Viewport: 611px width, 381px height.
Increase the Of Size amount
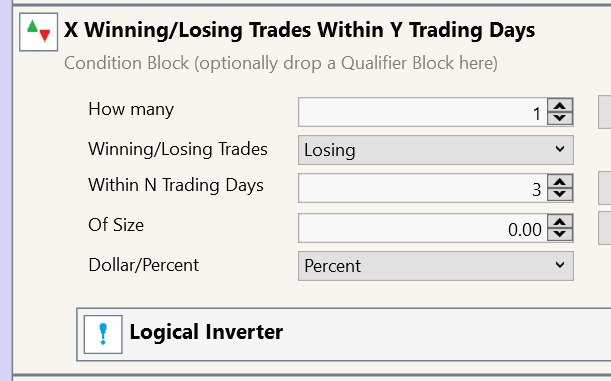click(x=560, y=222)
